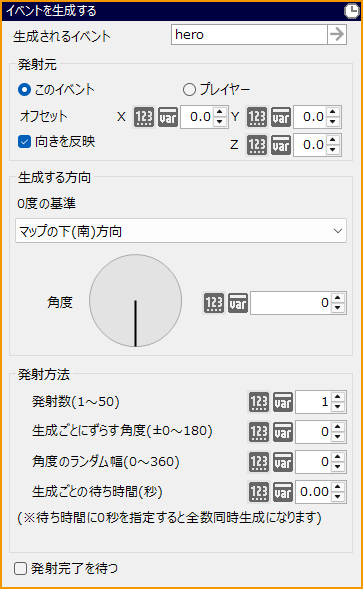Open the 0度の基準 dropdown
Image resolution: width=363 pixels, height=589 pixels.
181,231
